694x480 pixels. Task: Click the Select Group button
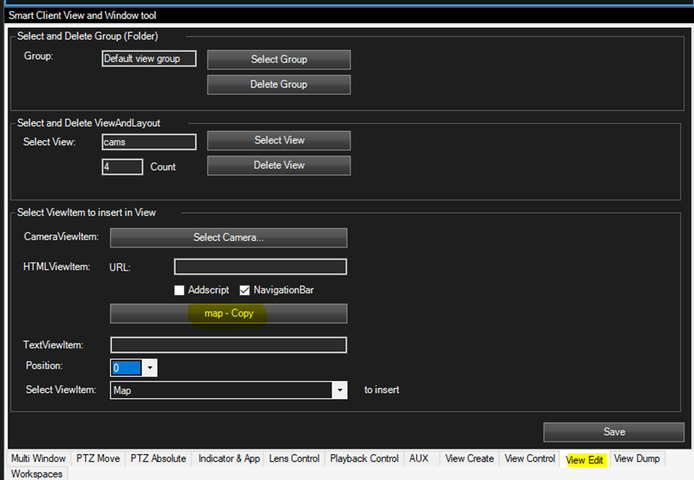point(279,59)
